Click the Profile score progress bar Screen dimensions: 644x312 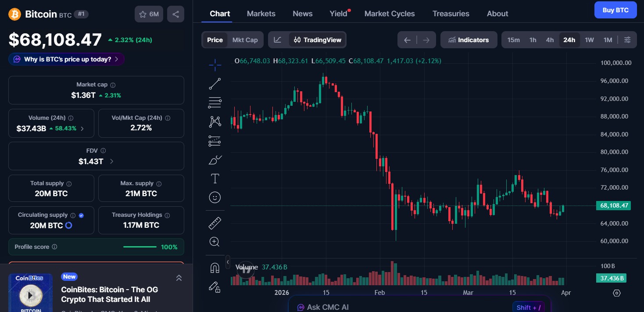coord(140,247)
